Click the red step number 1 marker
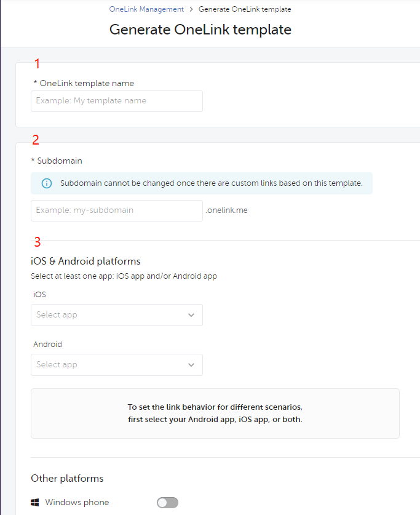Image resolution: width=420 pixels, height=515 pixels. coord(37,63)
